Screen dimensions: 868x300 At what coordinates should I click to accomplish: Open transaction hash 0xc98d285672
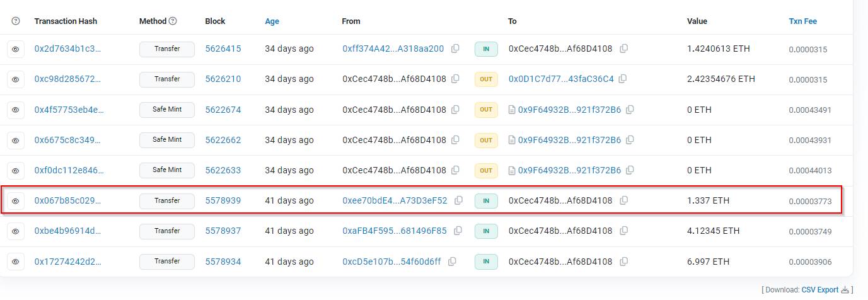click(x=67, y=79)
